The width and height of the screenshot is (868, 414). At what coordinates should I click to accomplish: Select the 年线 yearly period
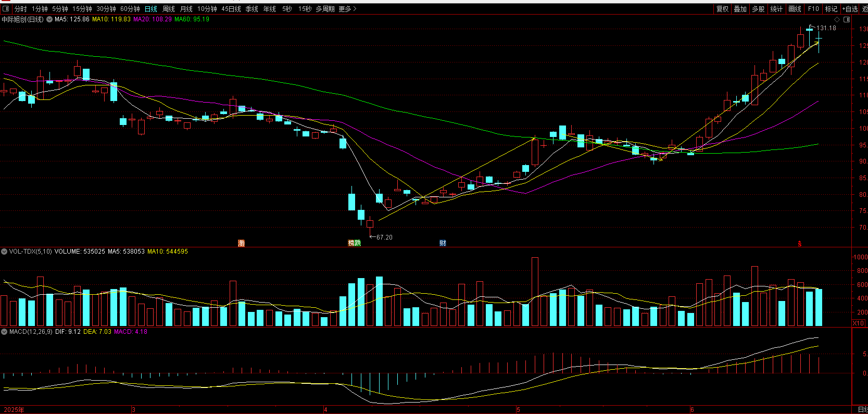tap(270, 9)
